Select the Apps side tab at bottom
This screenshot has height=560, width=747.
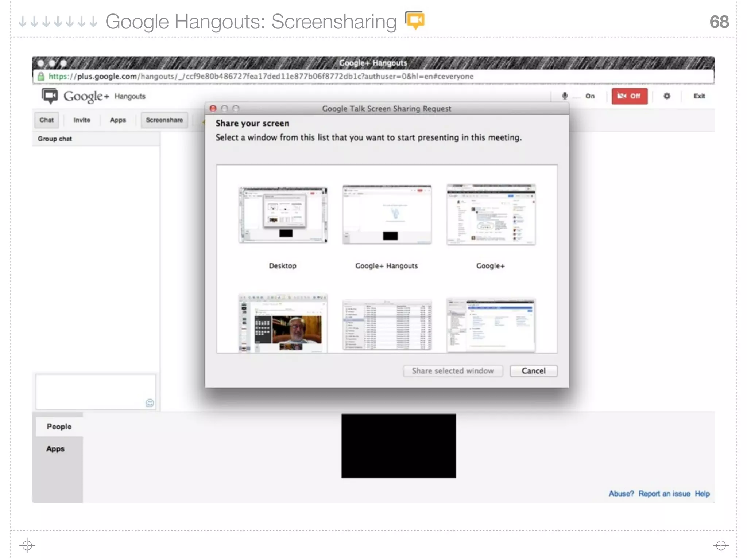point(55,449)
